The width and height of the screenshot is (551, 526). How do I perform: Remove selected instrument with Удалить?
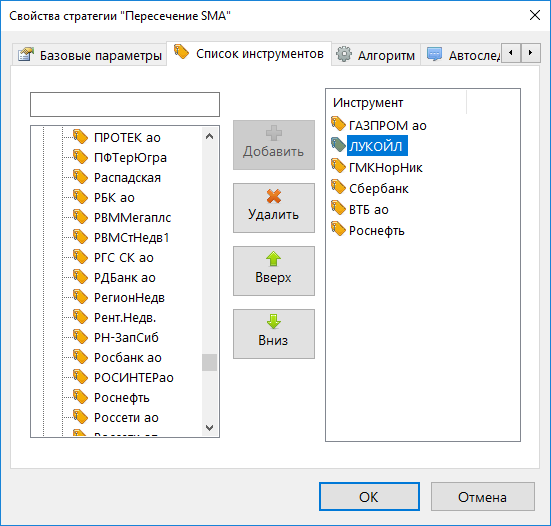(274, 208)
